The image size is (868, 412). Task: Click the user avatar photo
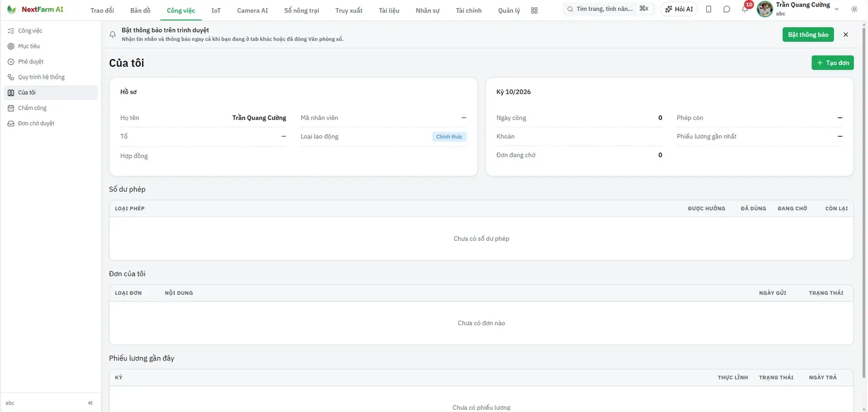point(765,9)
